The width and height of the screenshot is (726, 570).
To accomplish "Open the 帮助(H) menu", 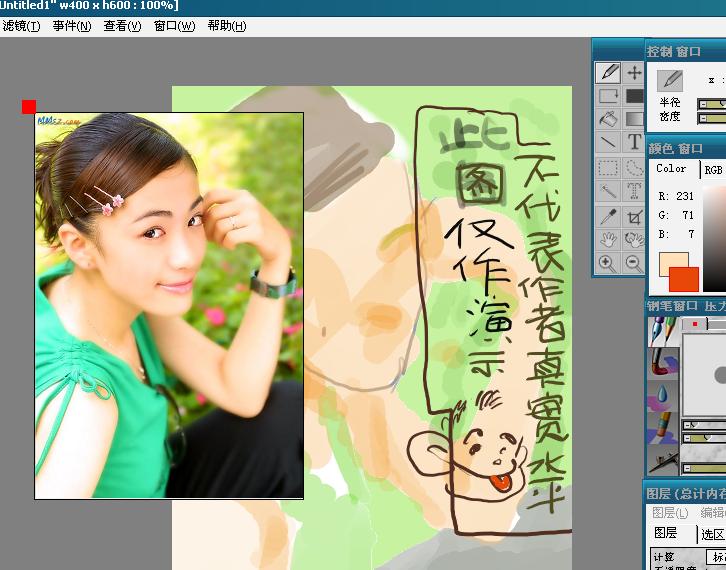I will click(227, 25).
